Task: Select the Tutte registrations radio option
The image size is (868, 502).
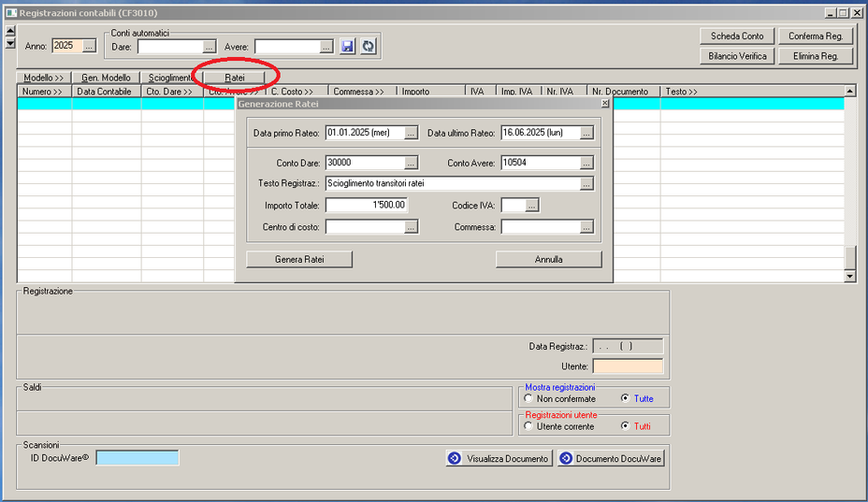Action: (x=626, y=398)
